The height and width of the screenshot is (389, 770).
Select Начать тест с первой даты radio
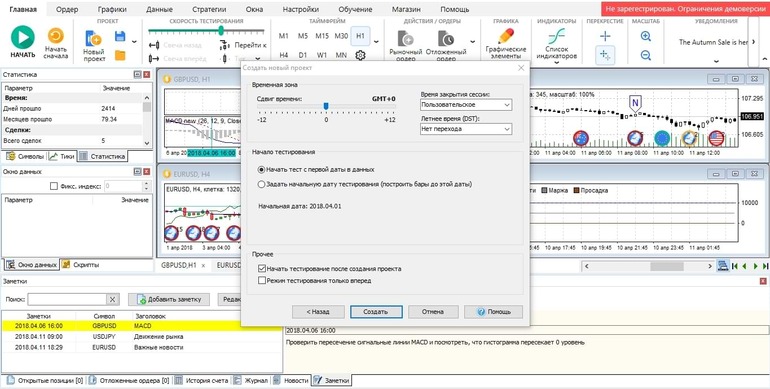tap(261, 169)
